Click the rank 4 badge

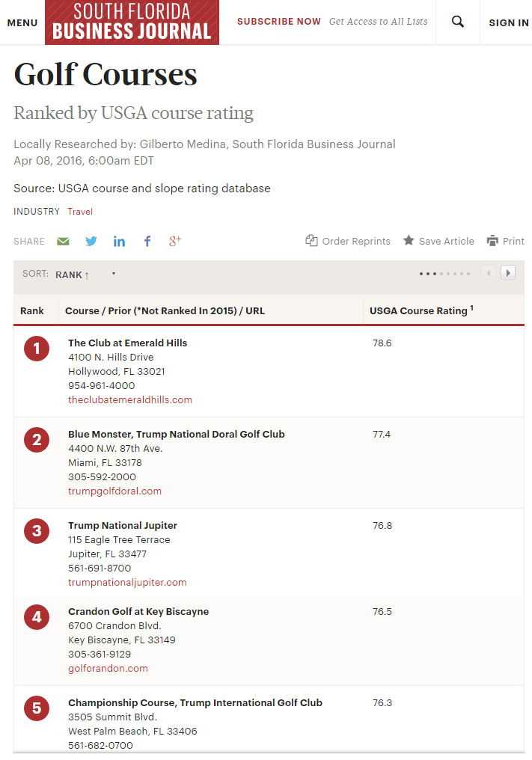pyautogui.click(x=37, y=617)
